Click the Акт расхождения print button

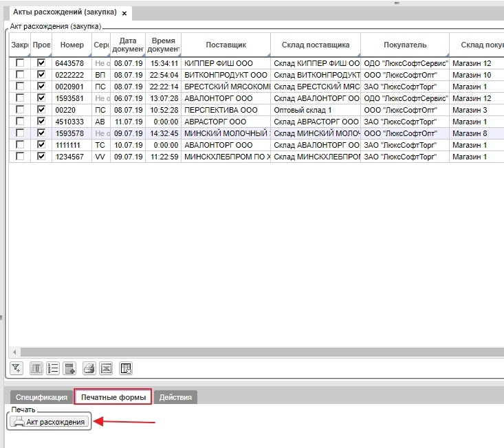click(50, 422)
